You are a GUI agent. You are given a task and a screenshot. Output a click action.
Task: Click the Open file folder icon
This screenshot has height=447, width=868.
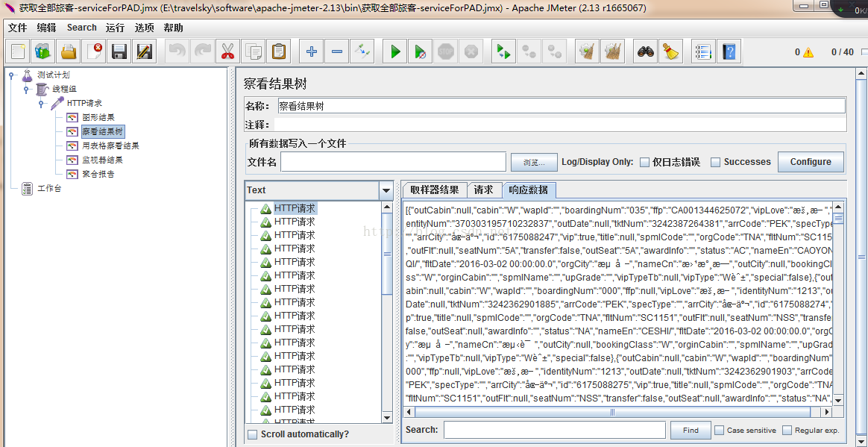[x=68, y=51]
